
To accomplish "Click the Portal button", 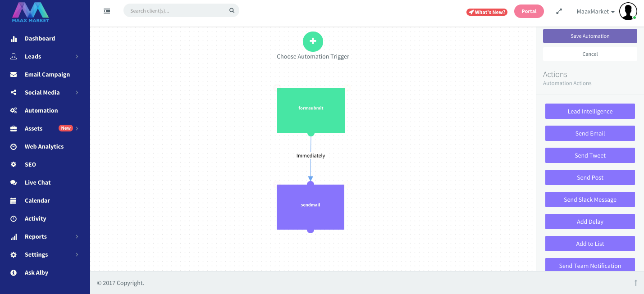I will point(529,11).
